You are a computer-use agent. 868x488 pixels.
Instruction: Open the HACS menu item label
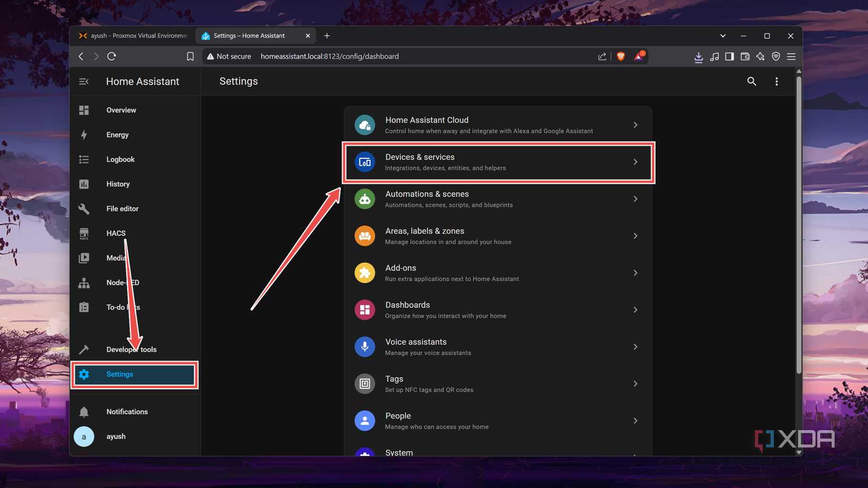coord(116,233)
